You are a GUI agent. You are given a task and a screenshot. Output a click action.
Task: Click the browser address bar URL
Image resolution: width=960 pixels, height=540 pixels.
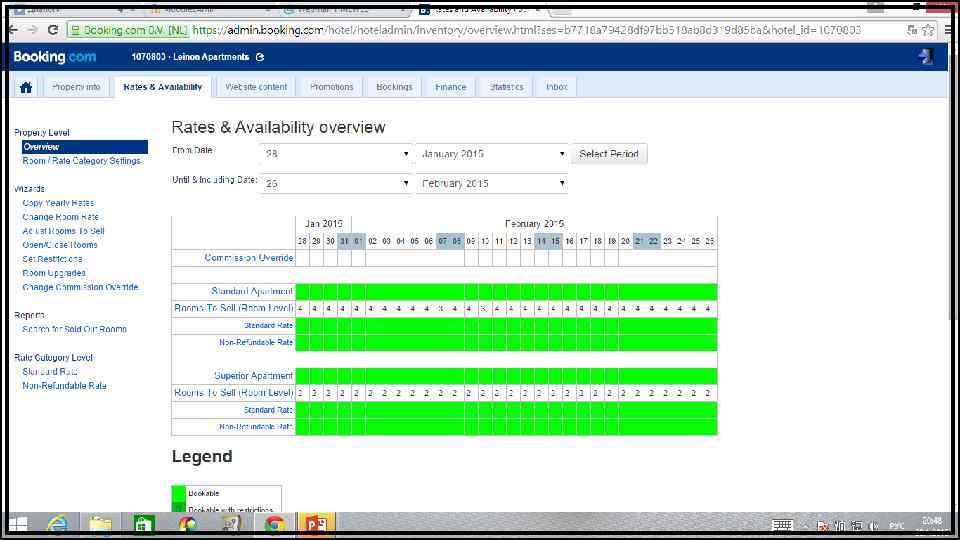pos(527,30)
